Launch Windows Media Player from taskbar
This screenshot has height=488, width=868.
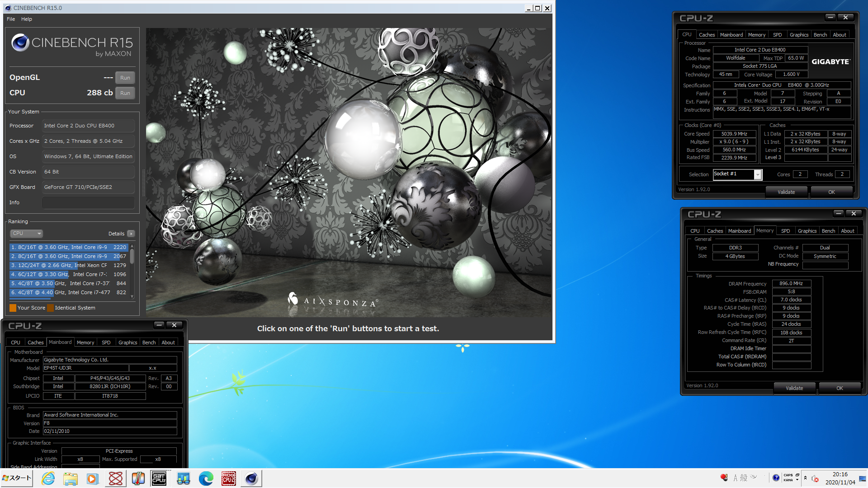(x=93, y=479)
